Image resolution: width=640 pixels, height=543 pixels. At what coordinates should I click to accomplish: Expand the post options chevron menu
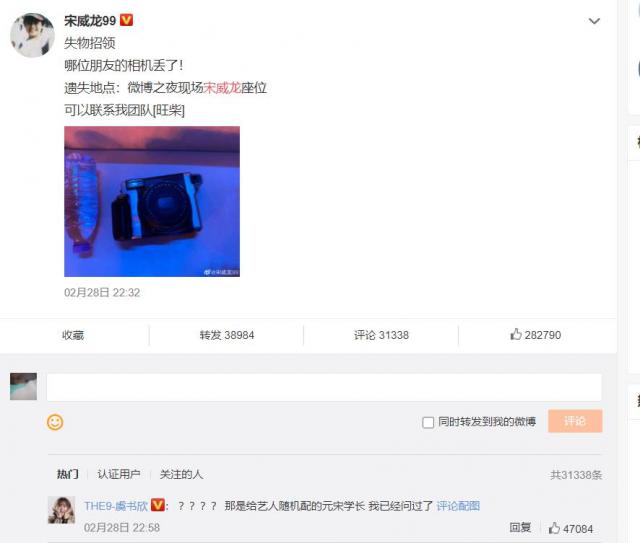[594, 21]
